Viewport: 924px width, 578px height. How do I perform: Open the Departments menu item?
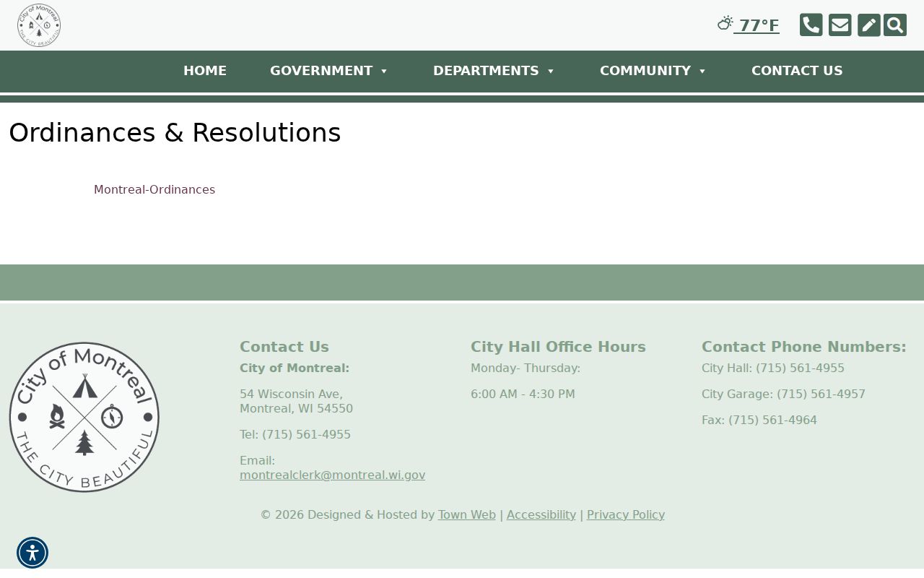coord(486,71)
